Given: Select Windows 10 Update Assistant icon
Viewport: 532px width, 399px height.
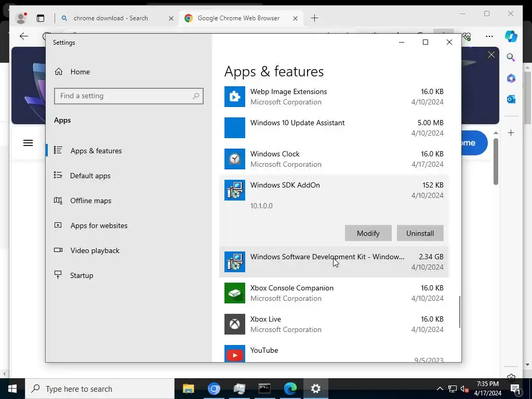Looking at the screenshot, I should pos(234,128).
